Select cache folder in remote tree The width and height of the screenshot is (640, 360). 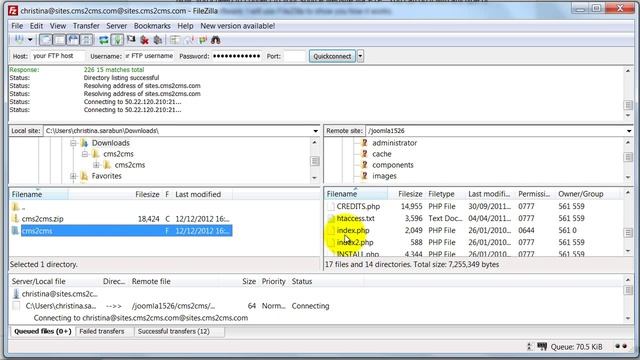coord(382,154)
